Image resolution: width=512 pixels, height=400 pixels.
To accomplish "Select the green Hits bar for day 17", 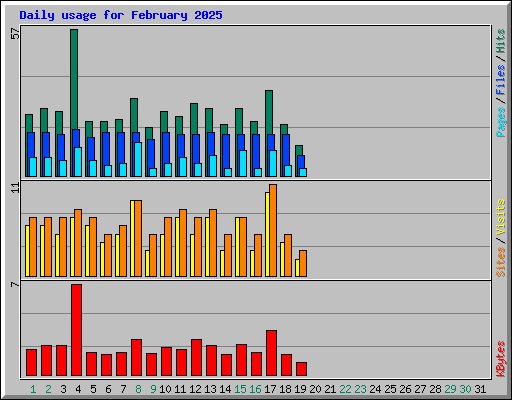I will click(269, 112).
